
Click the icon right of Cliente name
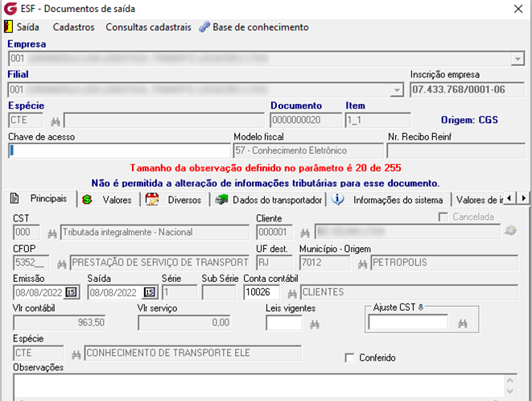click(x=510, y=231)
